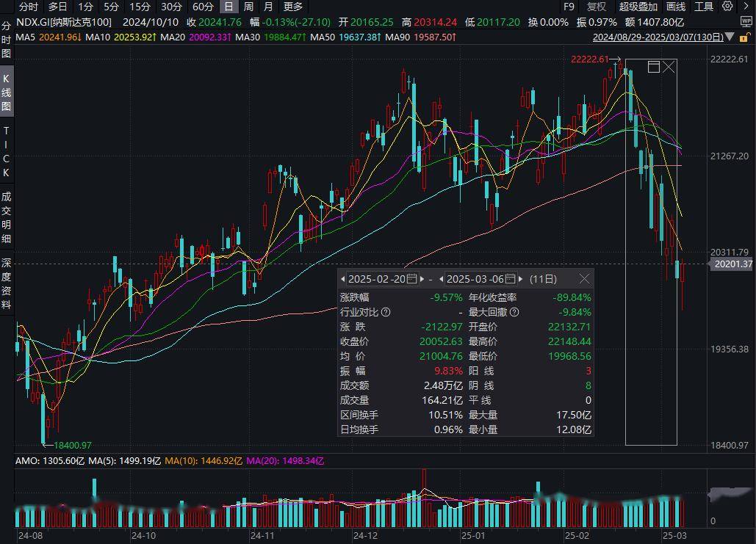Open the chart settings gear icon
The image size is (756, 544).
[x=727, y=7]
